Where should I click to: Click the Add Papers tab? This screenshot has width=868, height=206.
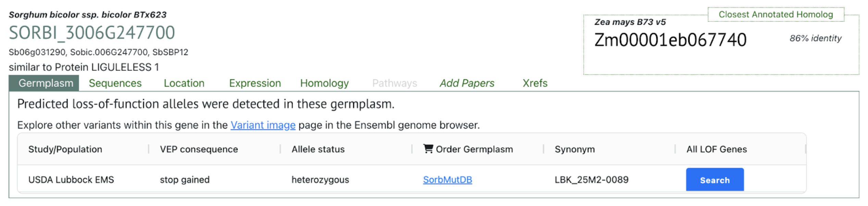tap(467, 83)
